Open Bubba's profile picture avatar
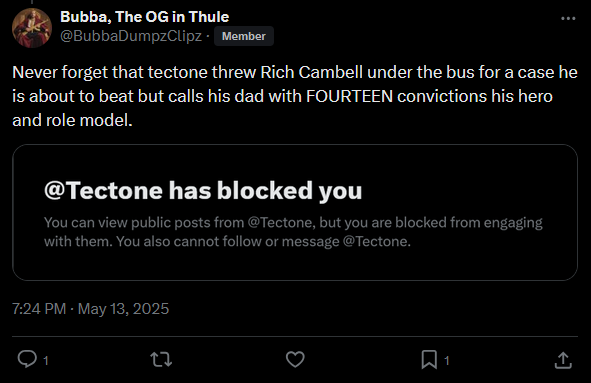The image size is (591, 383). coord(32,28)
